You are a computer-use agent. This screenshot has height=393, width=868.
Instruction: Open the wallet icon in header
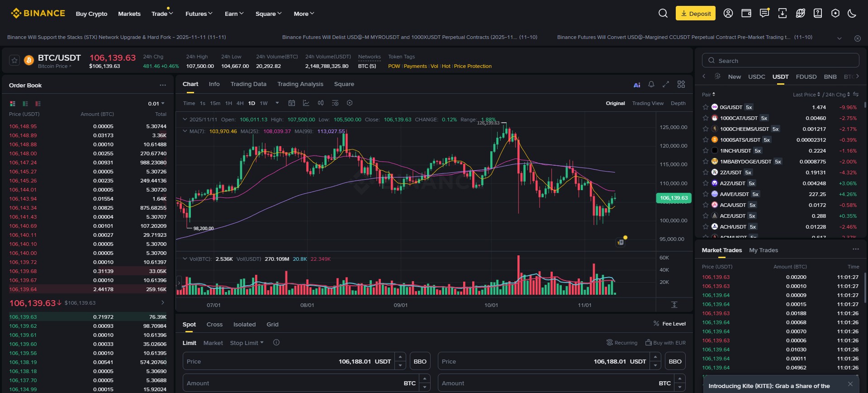pos(746,13)
